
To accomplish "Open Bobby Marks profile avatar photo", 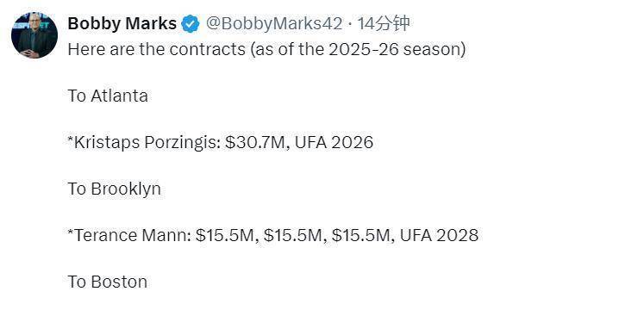I will (x=34, y=34).
